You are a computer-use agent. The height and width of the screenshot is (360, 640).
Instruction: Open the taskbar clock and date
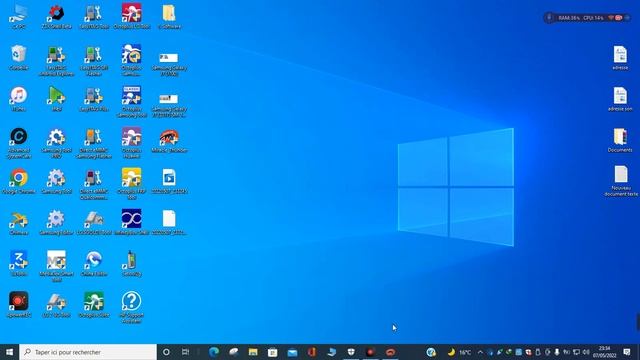click(x=605, y=352)
